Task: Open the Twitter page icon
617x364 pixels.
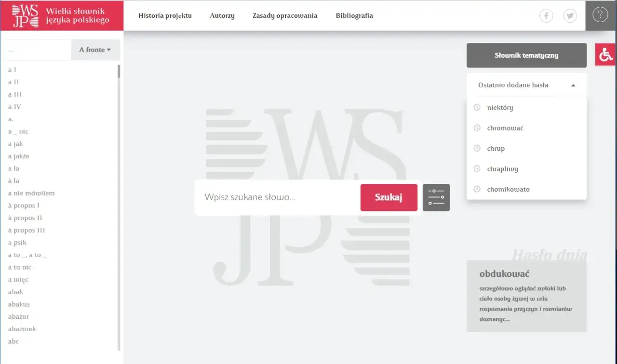Action: point(570,16)
